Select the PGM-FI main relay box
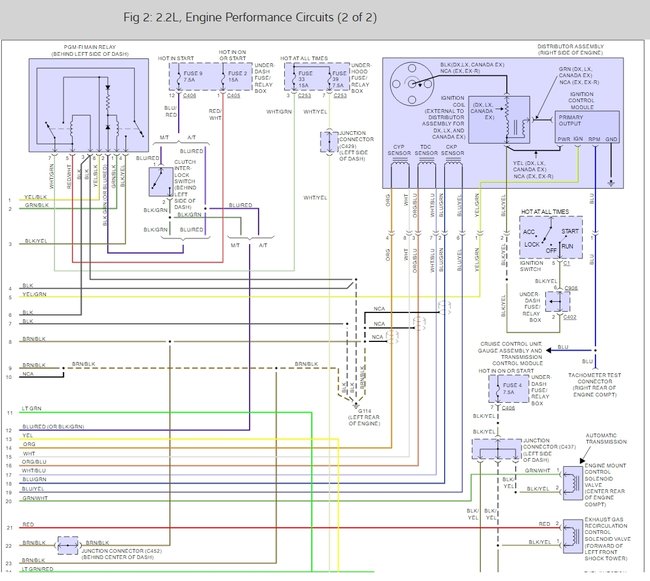650x581 pixels. 89,105
